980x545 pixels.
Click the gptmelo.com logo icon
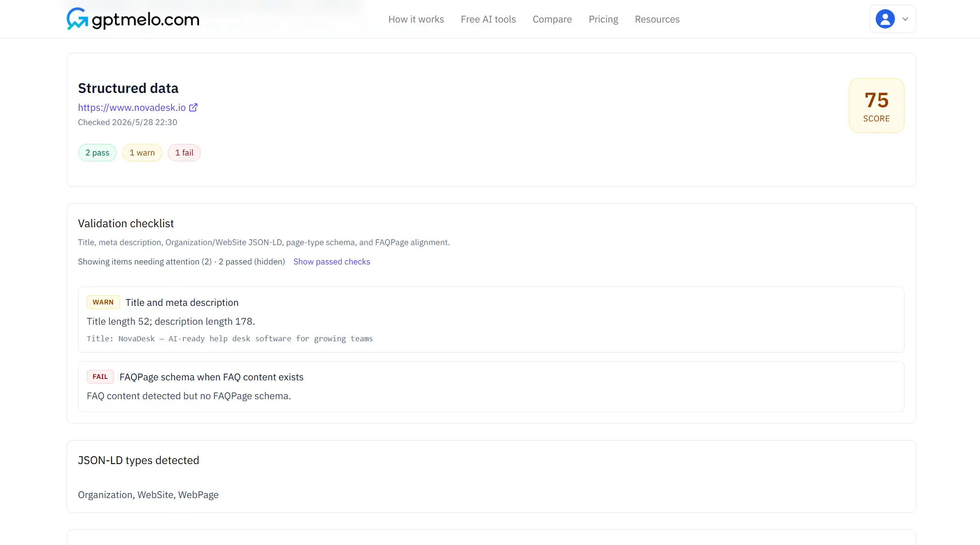(x=77, y=19)
